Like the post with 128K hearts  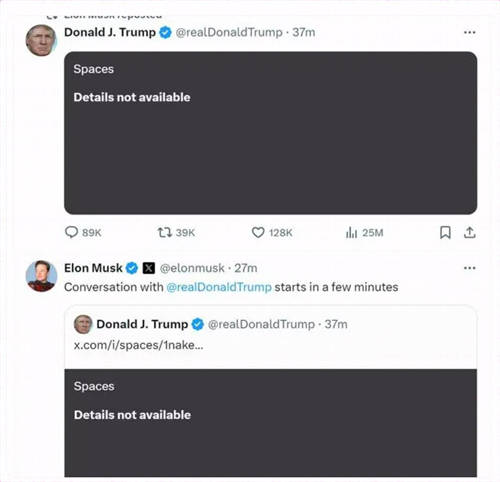coord(258,232)
